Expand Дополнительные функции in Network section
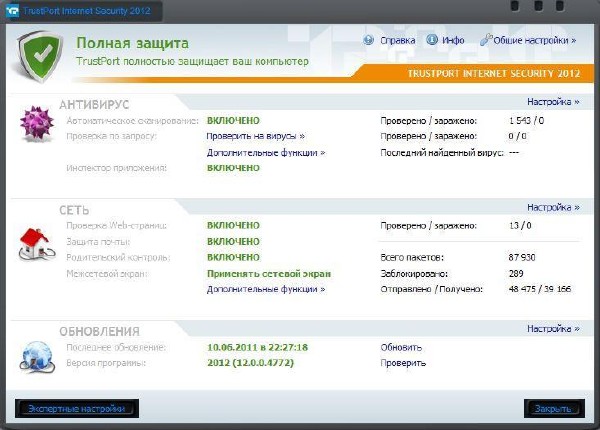Screen dimensions: 600x430 [265, 289]
